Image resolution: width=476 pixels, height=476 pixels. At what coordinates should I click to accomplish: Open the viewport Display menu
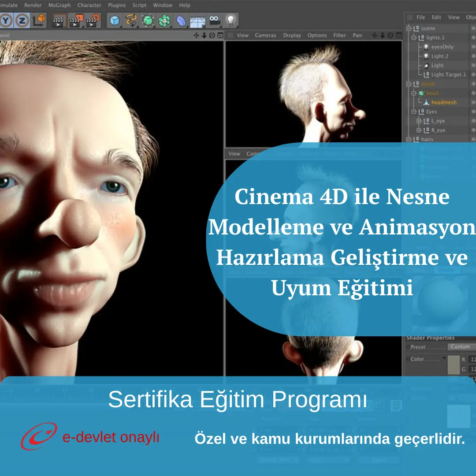292,35
